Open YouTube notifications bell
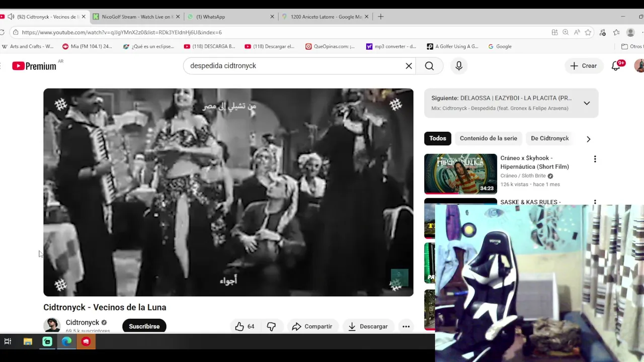The width and height of the screenshot is (644, 362). pos(616,66)
